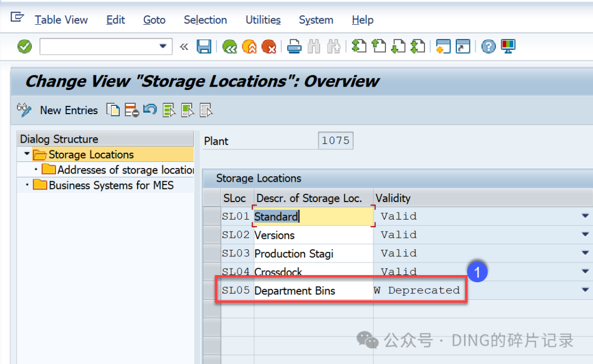Viewport: 593px width, 364px height.
Task: Select the SL03 row selector box
Action: [x=212, y=253]
